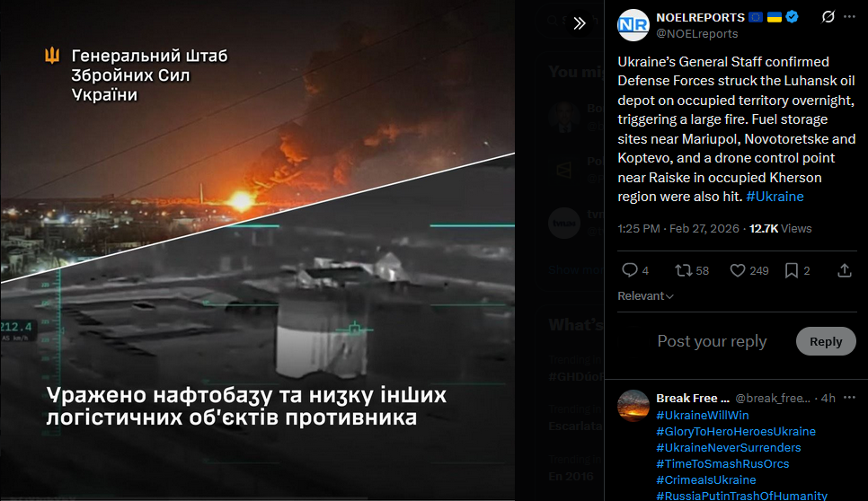Collapse the media sidebar with double-chevron icon
Screen dimensions: 868x501
[x=579, y=23]
